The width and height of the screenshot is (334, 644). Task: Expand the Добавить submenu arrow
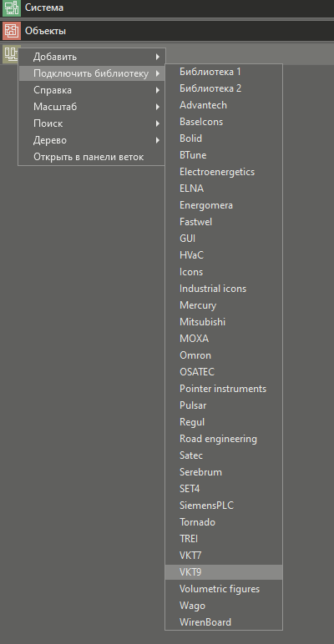[x=158, y=57]
